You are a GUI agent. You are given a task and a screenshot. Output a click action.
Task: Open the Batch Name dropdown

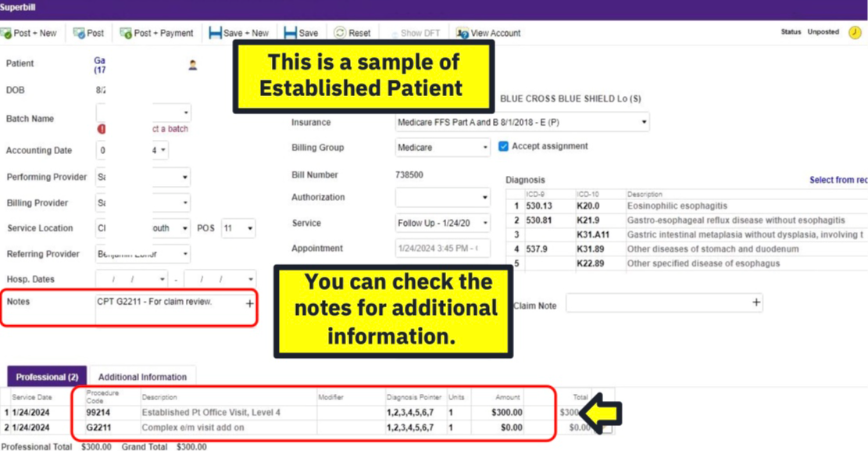185,113
